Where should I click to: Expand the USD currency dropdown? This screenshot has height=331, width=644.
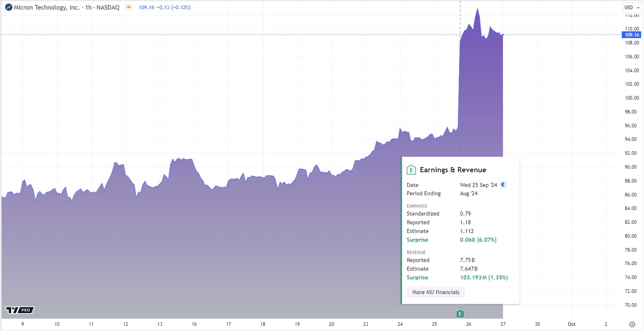click(x=632, y=8)
